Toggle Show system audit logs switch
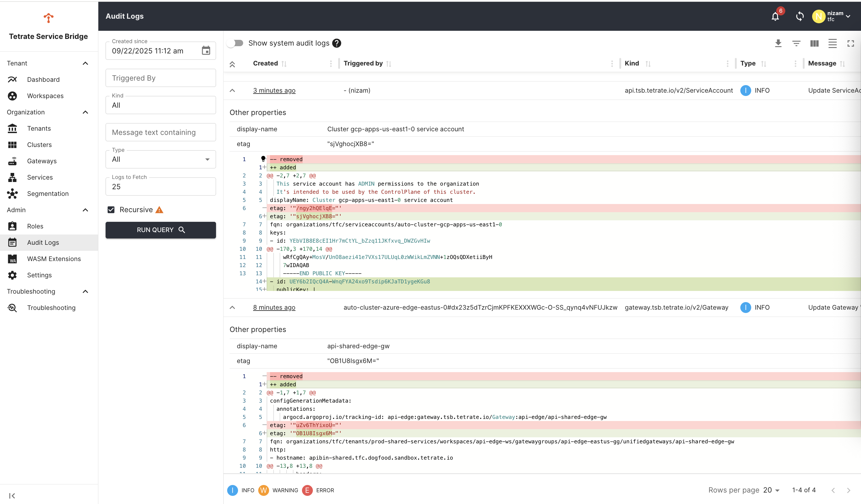The height and width of the screenshot is (504, 861). [235, 43]
